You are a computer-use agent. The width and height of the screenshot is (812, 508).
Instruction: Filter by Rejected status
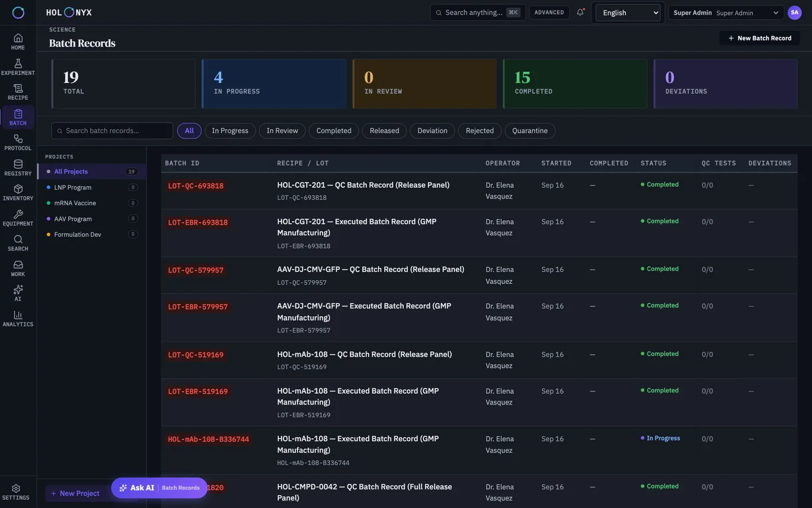click(x=480, y=131)
